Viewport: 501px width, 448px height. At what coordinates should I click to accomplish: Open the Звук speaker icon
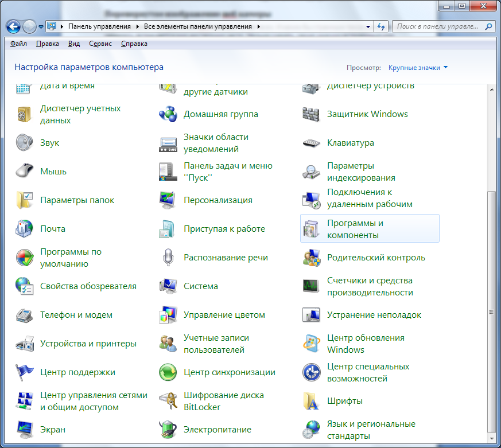pyautogui.click(x=24, y=143)
